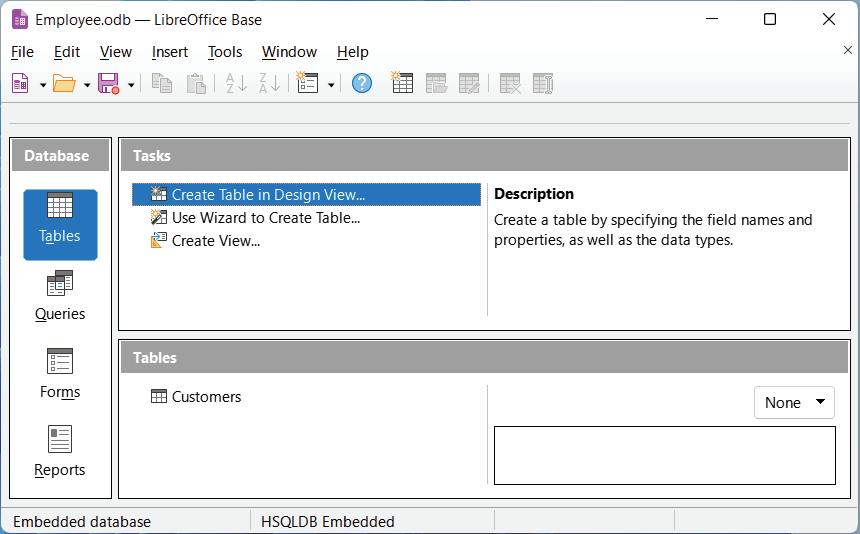Switch to Queries in Database pane
This screenshot has height=534, width=860.
pos(60,297)
